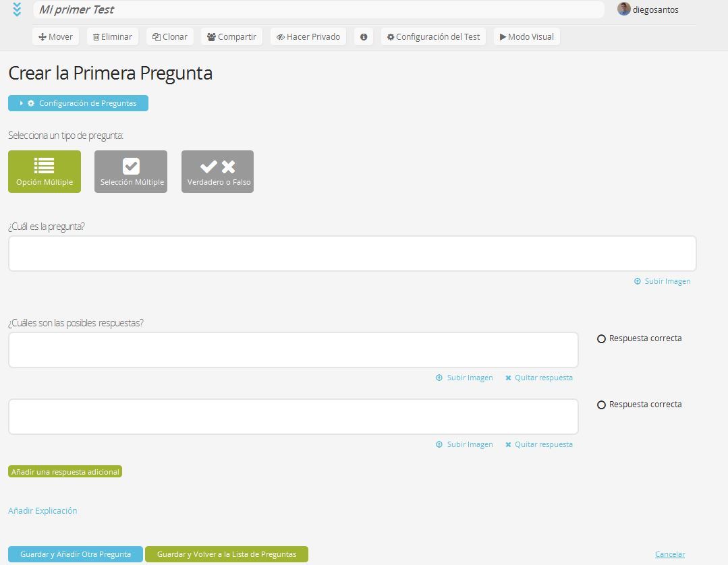
Task: Remove the first answer with Quitar respuesta
Action: (539, 378)
